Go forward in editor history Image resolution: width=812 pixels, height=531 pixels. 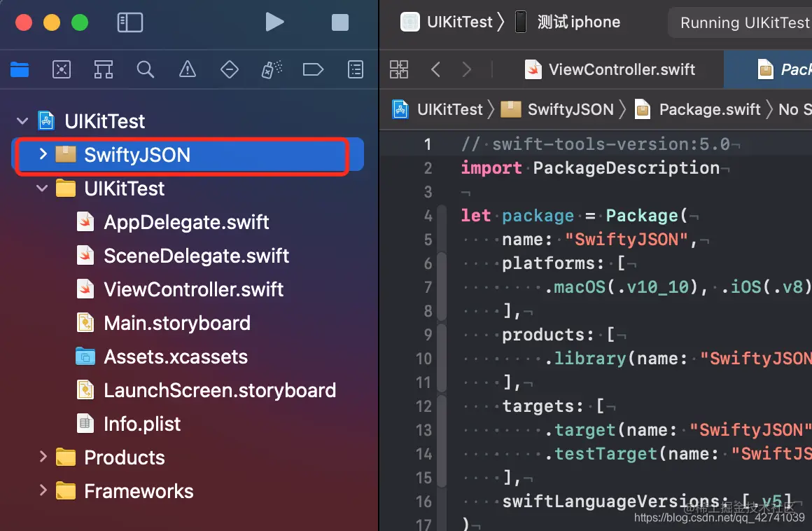(467, 69)
